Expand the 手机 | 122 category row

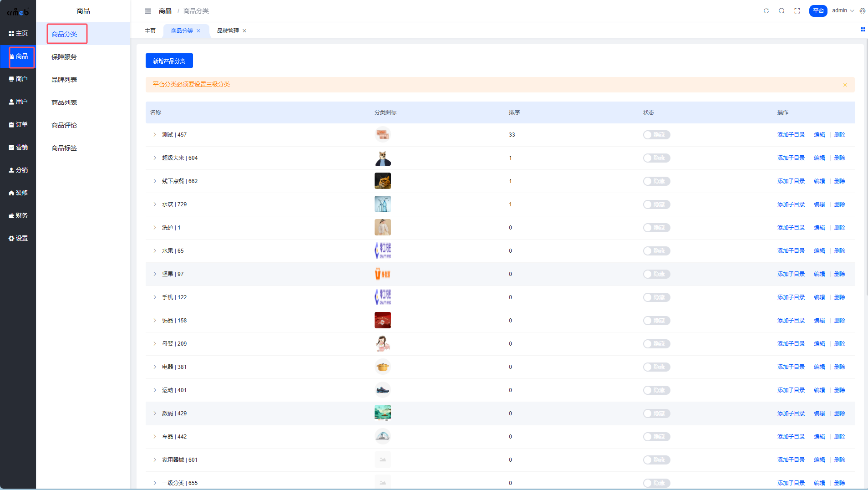pos(155,297)
